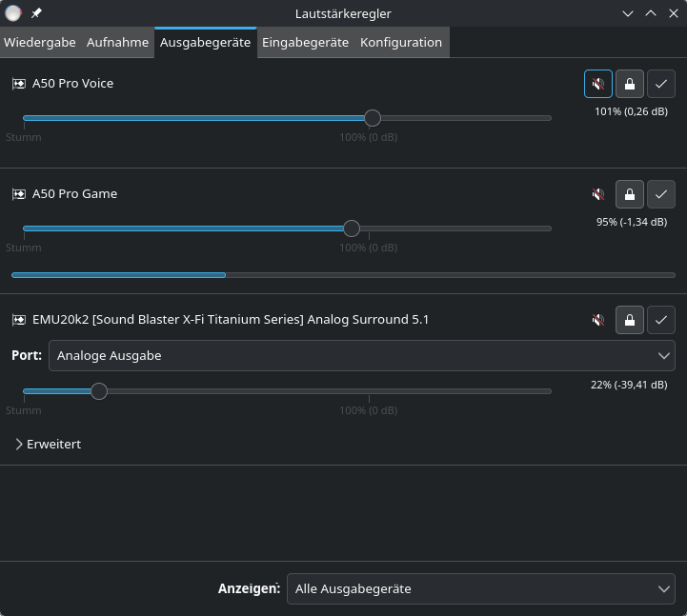Click the EMU20k2 volume slider handle at 22%

tap(99, 391)
